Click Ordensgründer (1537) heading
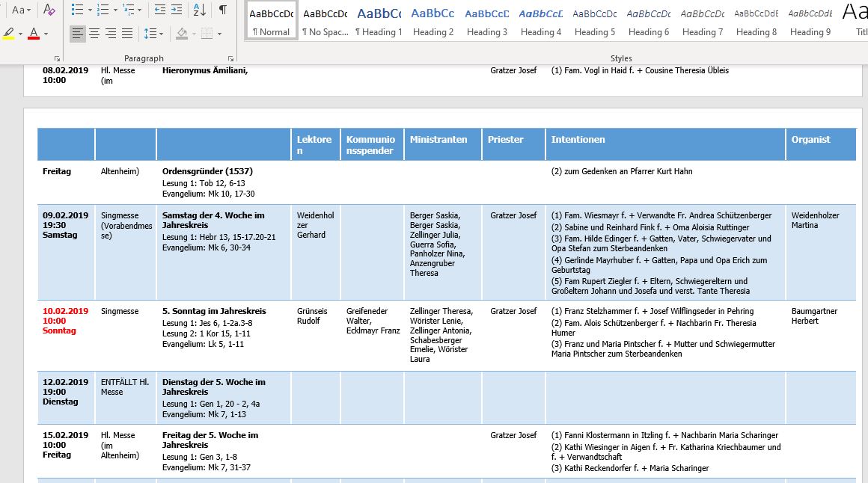 [207, 171]
